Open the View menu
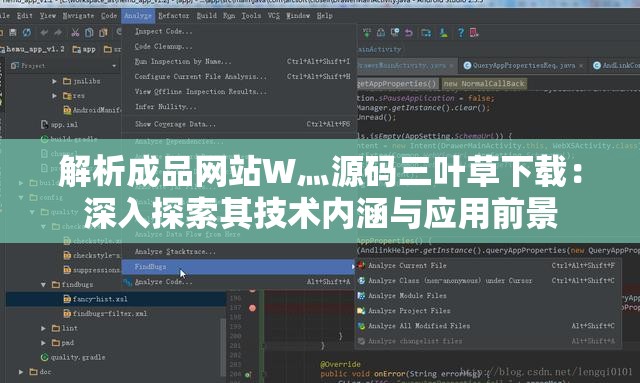Screen dimensions: 640x383 48,16
